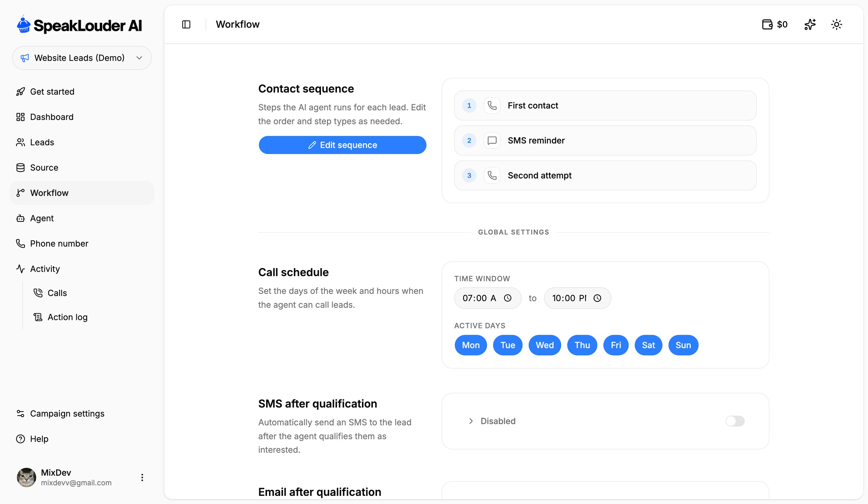Screen dimensions: 868x504
Task: Navigate to Source
Action: tap(82, 167)
